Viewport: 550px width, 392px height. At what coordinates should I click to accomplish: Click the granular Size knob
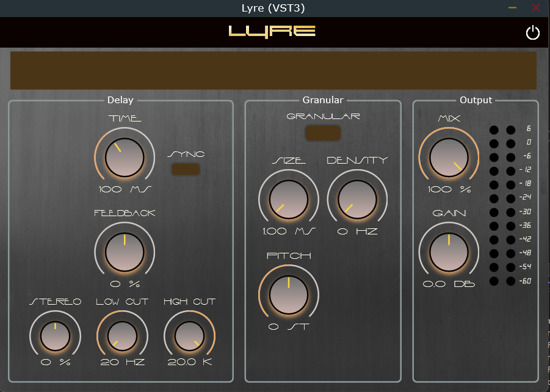[289, 199]
